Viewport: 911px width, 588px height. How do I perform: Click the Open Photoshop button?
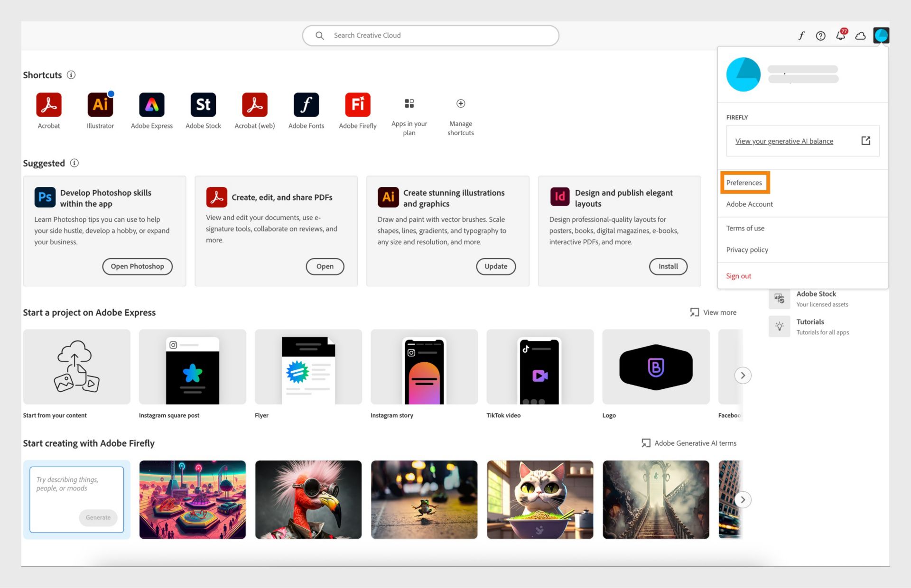coord(137,266)
